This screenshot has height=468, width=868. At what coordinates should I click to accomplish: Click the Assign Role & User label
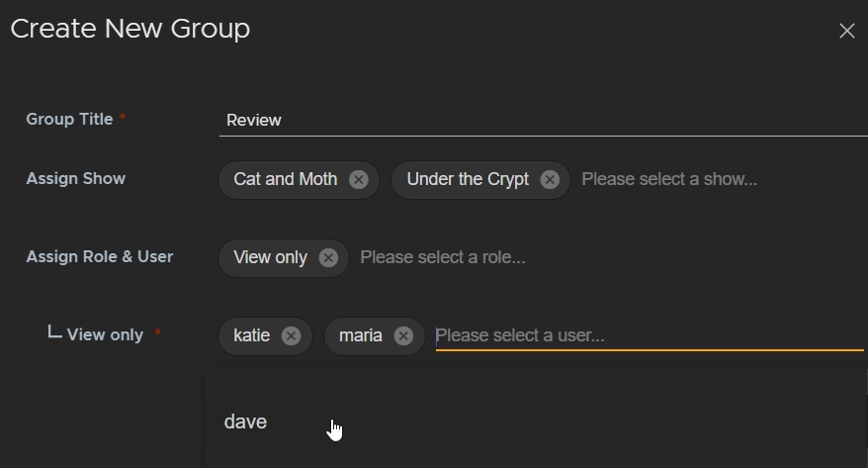pyautogui.click(x=100, y=257)
